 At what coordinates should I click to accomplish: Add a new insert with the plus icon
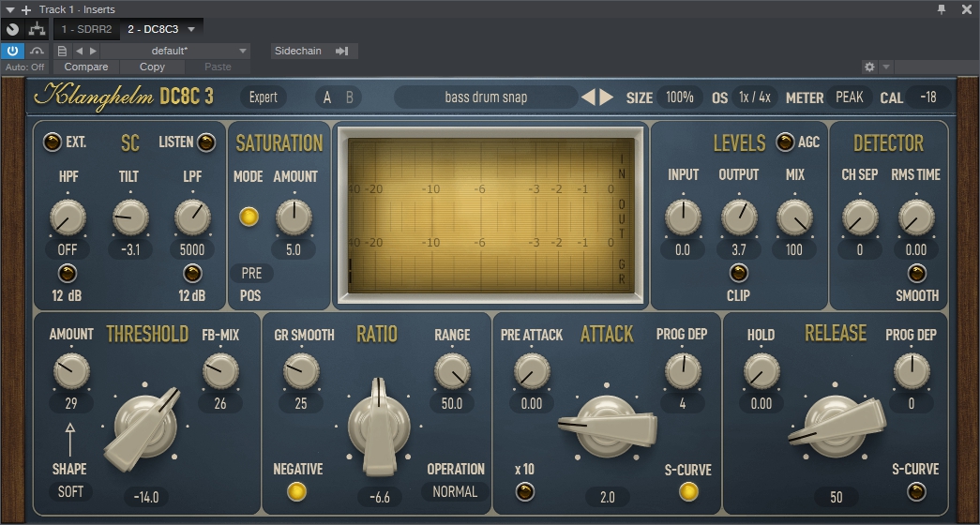pos(26,9)
